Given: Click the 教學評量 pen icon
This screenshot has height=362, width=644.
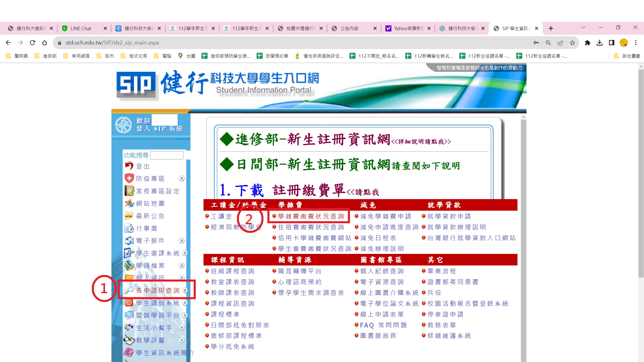Looking at the screenshot, I should (x=129, y=340).
